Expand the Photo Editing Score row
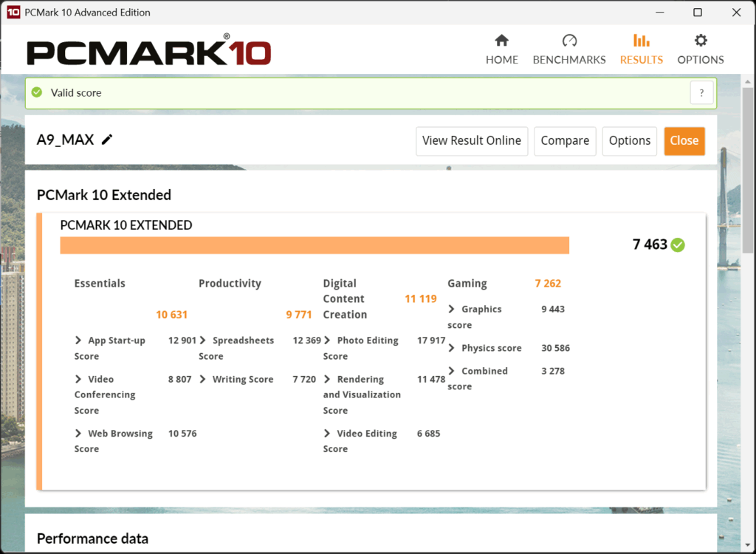The width and height of the screenshot is (756, 554). point(327,341)
